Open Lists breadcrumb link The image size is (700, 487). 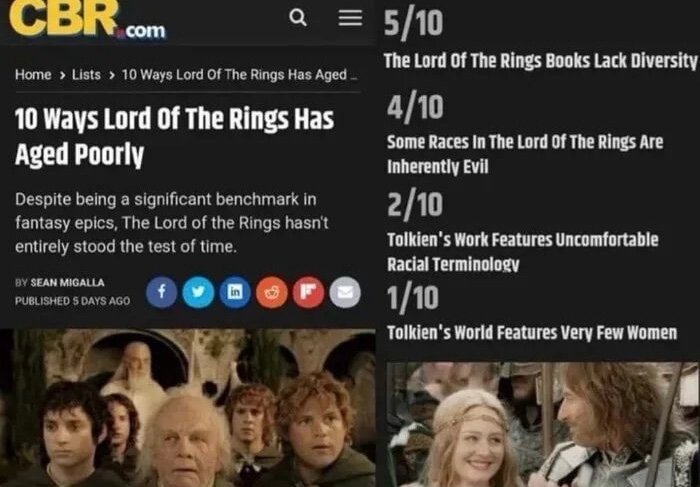click(86, 75)
